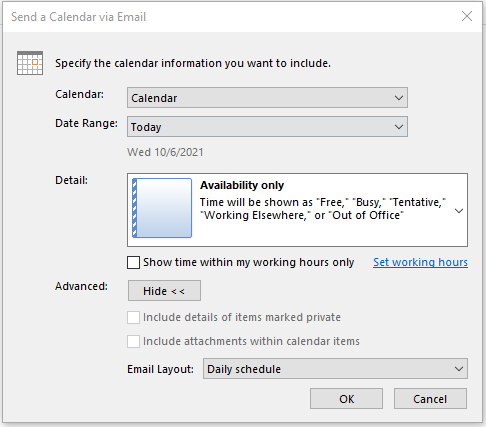The width and height of the screenshot is (486, 427).
Task: Click the Calendar dropdown arrow chevron
Action: click(399, 98)
